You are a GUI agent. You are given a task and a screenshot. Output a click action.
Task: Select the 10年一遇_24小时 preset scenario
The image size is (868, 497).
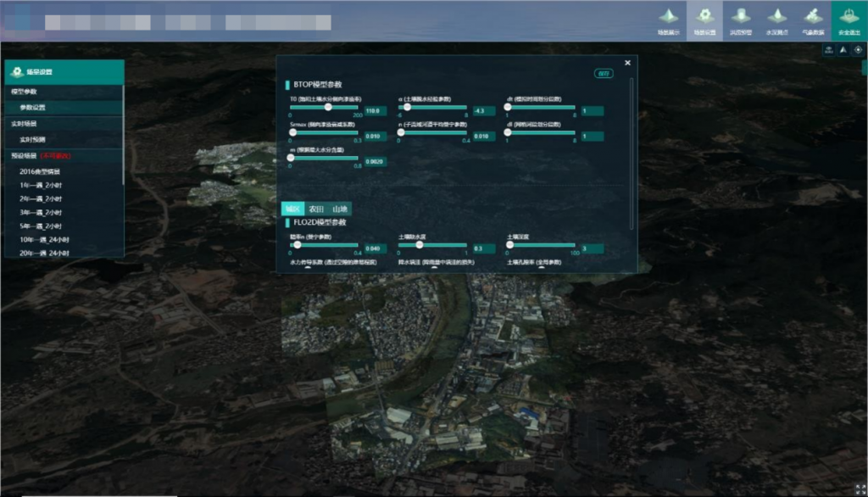44,239
